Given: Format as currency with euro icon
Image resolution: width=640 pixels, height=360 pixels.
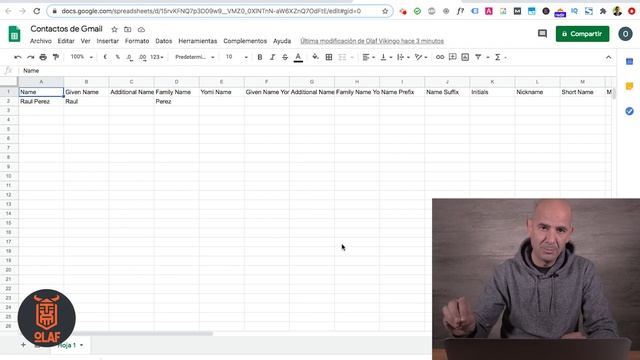Looking at the screenshot, I should click(105, 57).
